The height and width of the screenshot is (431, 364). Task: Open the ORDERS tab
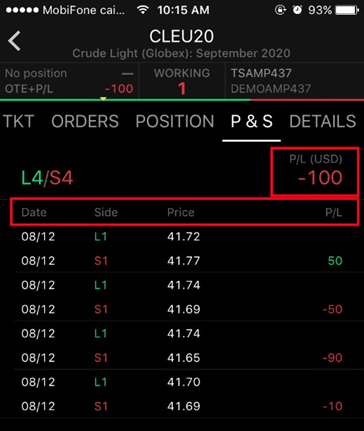pos(85,121)
